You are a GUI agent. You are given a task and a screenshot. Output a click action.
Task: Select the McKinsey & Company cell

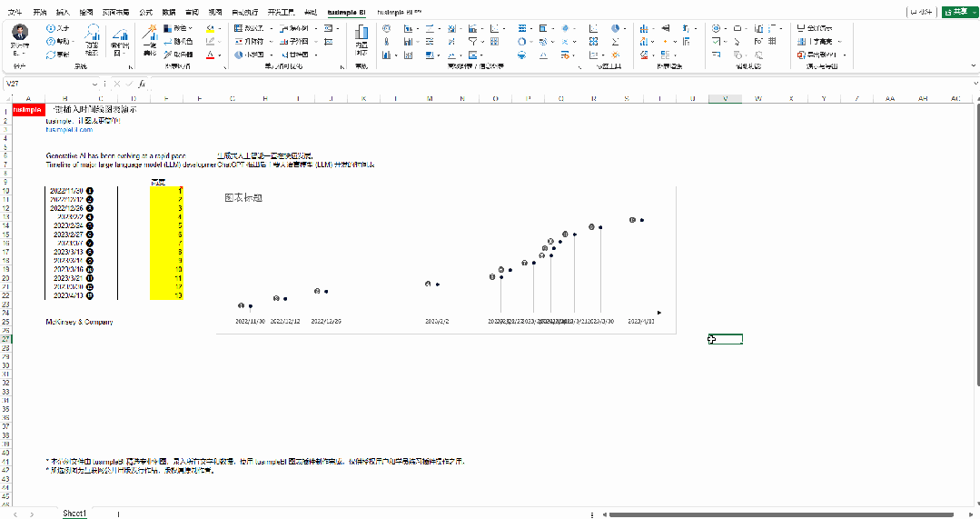(x=79, y=322)
